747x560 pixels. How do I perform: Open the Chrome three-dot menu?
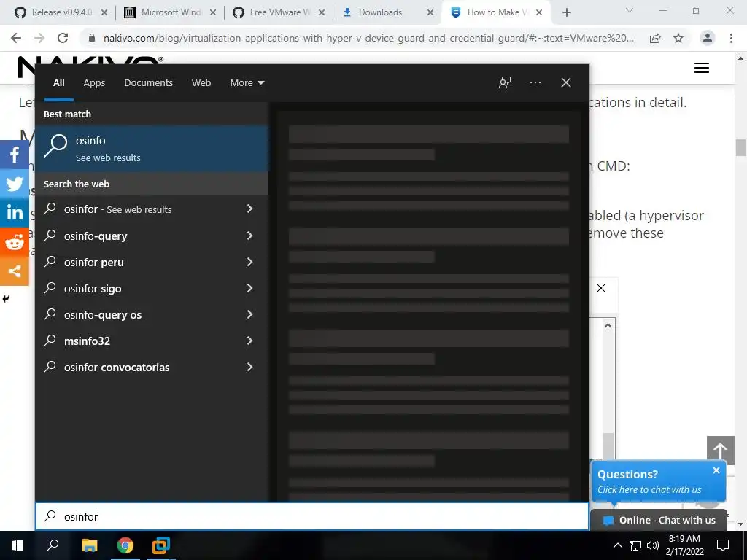click(731, 38)
